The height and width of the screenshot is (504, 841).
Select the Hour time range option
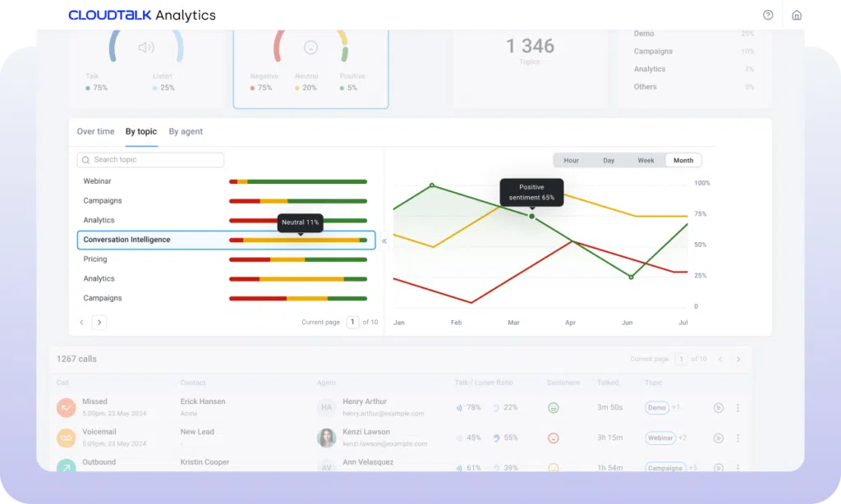point(572,160)
